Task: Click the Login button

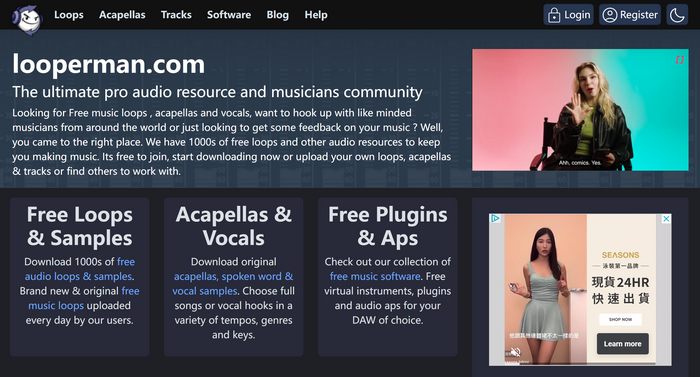Action: (x=568, y=15)
